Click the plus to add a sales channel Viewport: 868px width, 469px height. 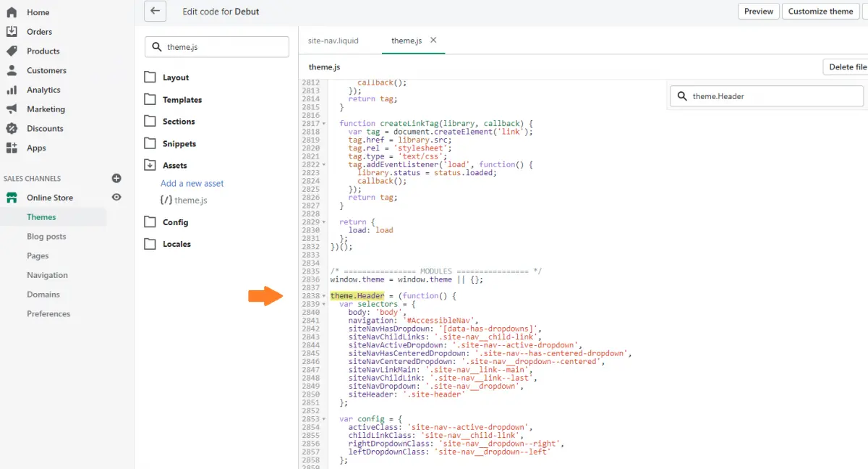[x=115, y=178]
